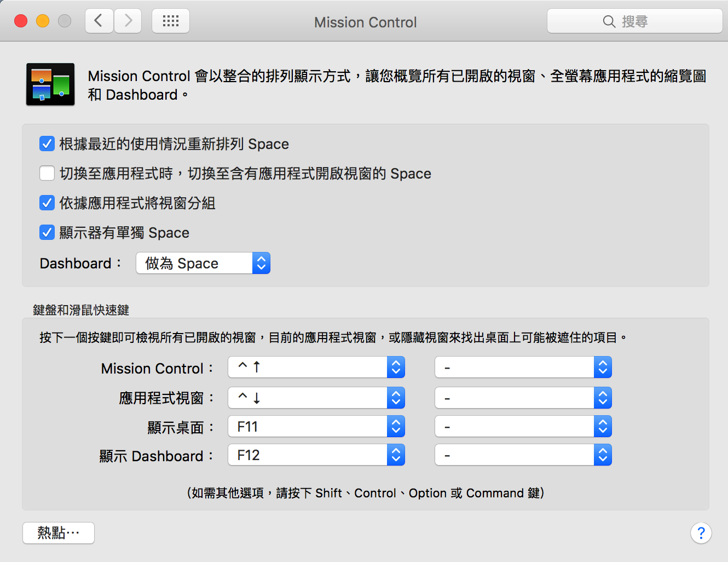The width and height of the screenshot is (728, 562).
Task: Go forward with the right chevron button
Action: coord(128,21)
